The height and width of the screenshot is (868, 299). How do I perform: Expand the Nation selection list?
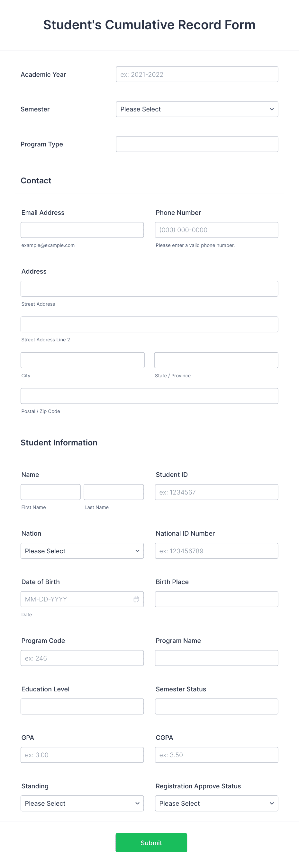pyautogui.click(x=82, y=551)
